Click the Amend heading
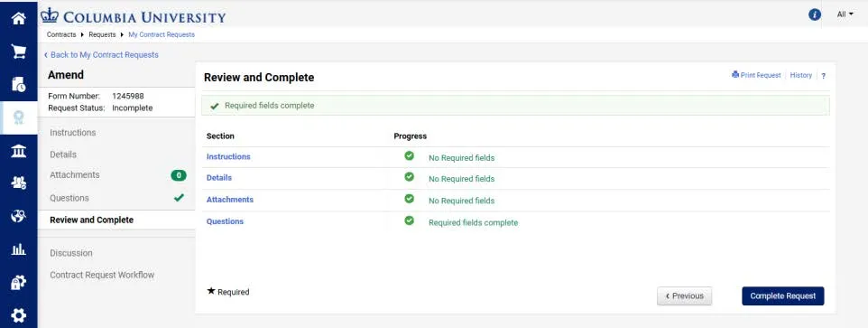The width and height of the screenshot is (868, 328). [x=66, y=75]
